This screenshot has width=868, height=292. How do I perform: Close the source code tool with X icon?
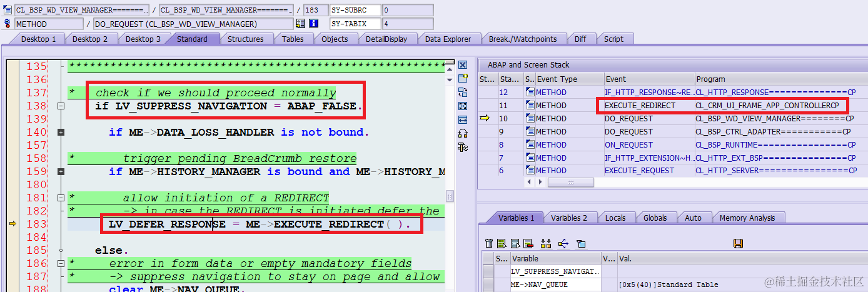463,65
